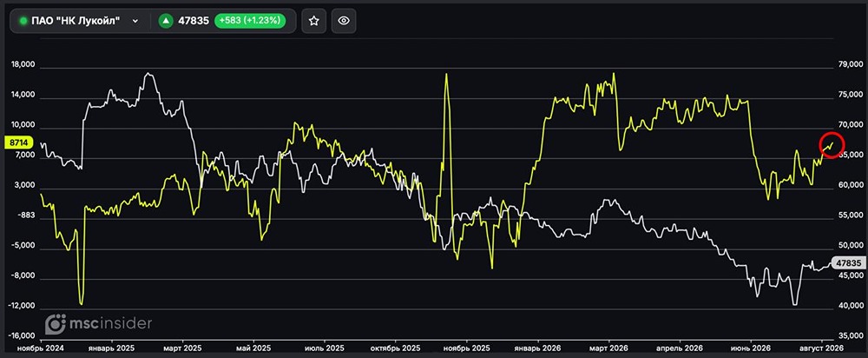Click the green up-triangle price icon
The image size is (868, 358).
(166, 21)
